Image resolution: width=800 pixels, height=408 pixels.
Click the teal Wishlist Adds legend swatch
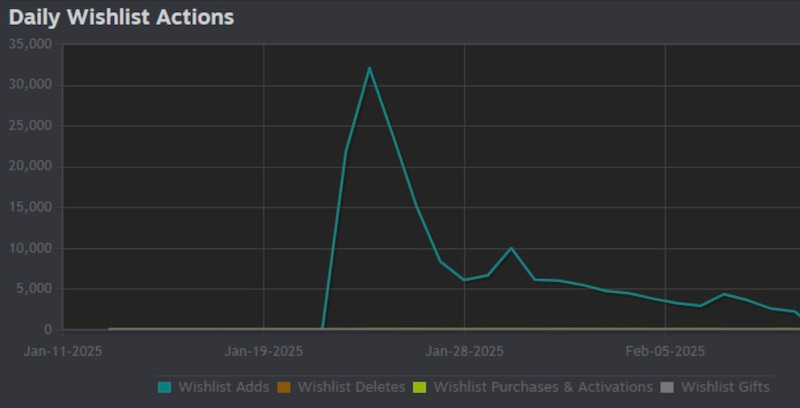(x=165, y=387)
